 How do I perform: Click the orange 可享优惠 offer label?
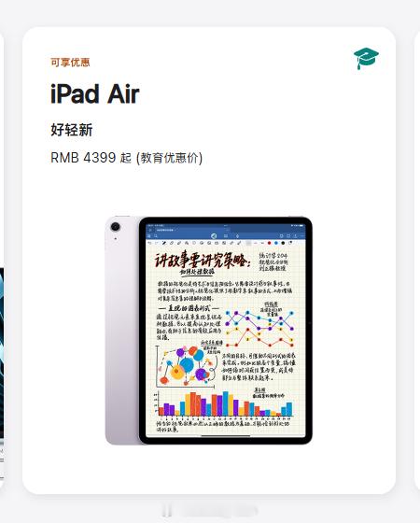(x=70, y=62)
